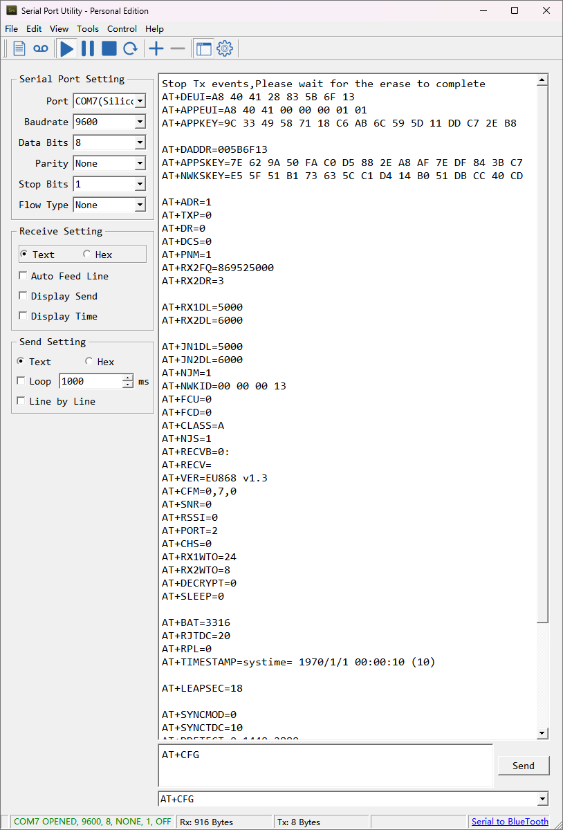The width and height of the screenshot is (563, 830).
Task: Open settings via the gear icon
Action: [225, 49]
